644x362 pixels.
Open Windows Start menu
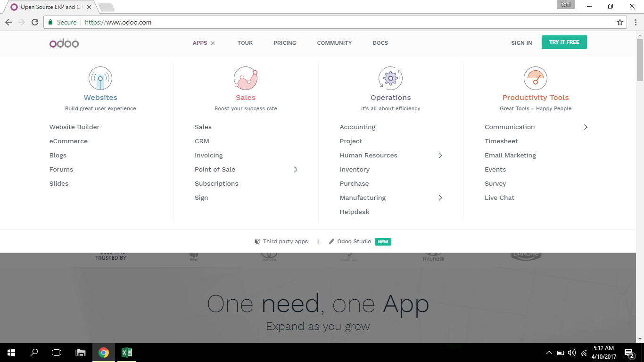tap(11, 353)
